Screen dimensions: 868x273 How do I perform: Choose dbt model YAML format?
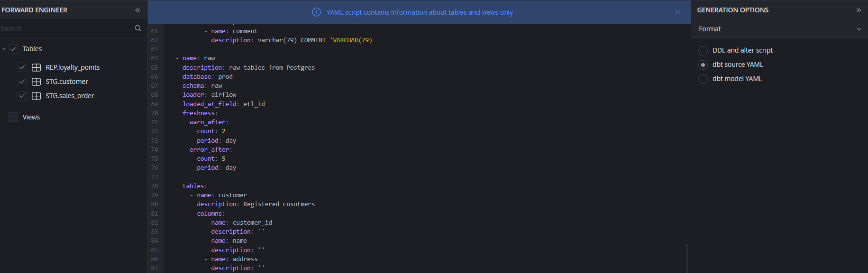tap(703, 79)
